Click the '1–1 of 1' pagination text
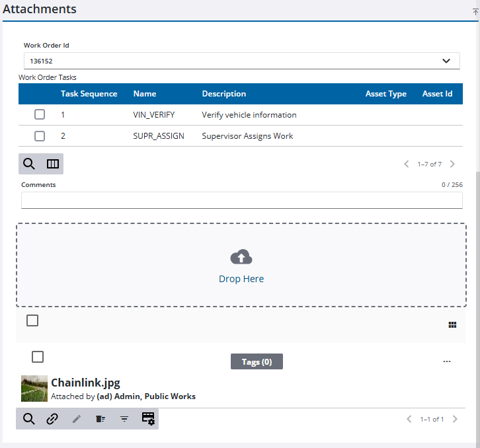480x448 pixels. (x=432, y=419)
